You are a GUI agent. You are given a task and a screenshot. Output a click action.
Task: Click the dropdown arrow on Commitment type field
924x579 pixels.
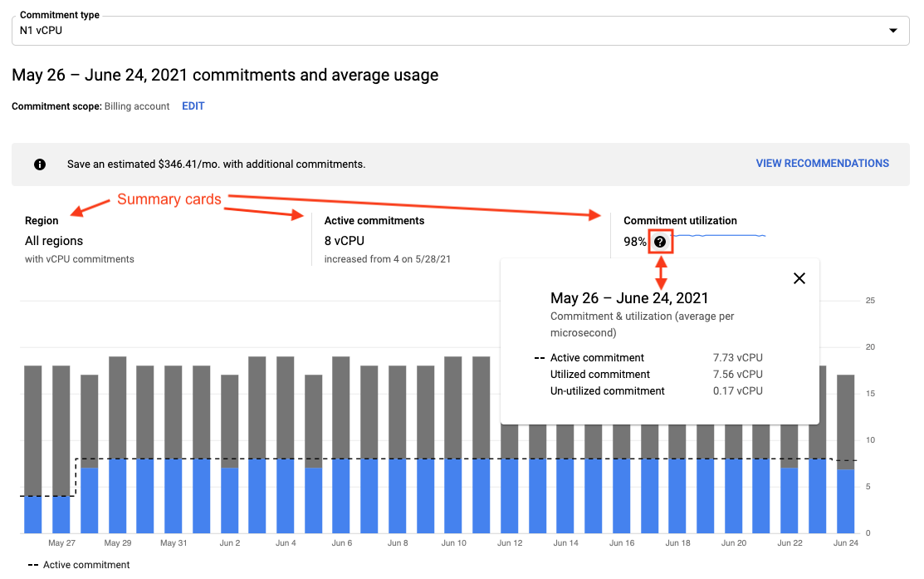pos(894,30)
